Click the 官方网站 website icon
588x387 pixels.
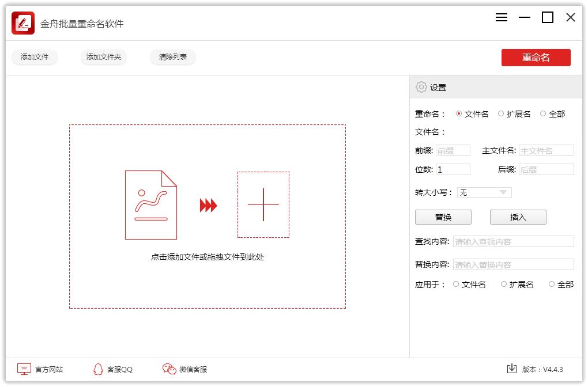coord(24,369)
